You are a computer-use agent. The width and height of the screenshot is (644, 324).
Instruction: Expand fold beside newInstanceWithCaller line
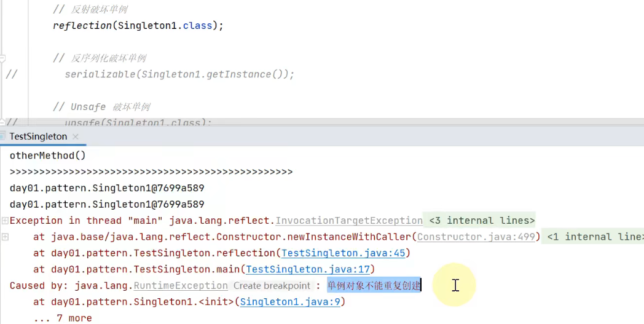pyautogui.click(x=5, y=237)
